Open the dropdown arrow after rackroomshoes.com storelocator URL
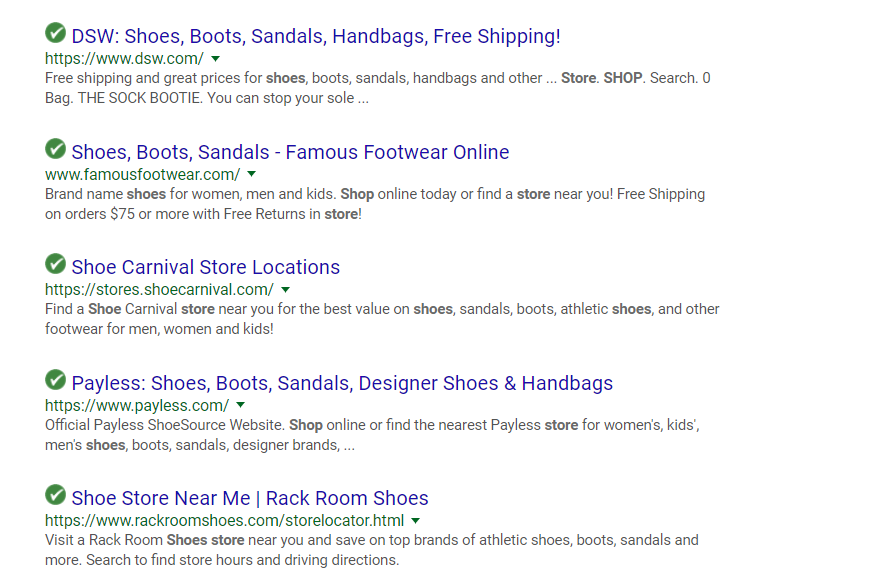 (416, 521)
